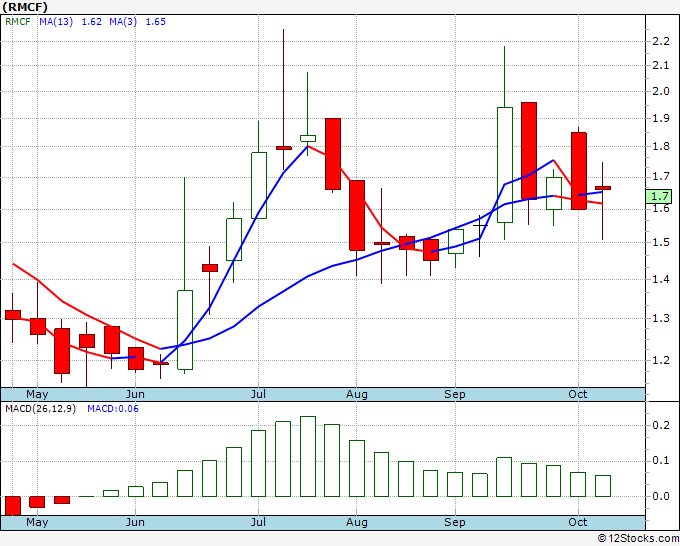
Task: Click the 2.0 price axis label
Action: [x=661, y=91]
